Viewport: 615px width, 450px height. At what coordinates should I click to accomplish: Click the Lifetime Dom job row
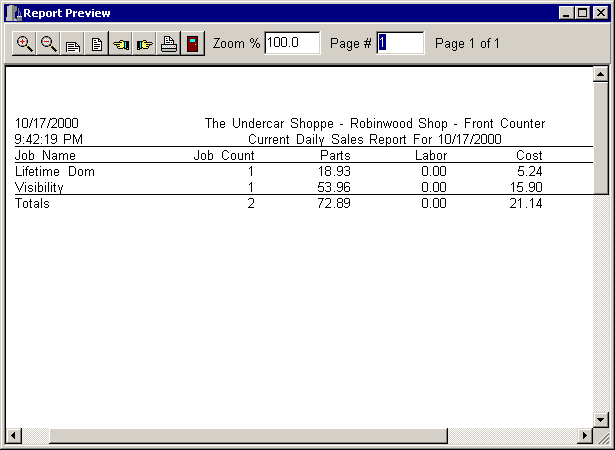tap(47, 171)
